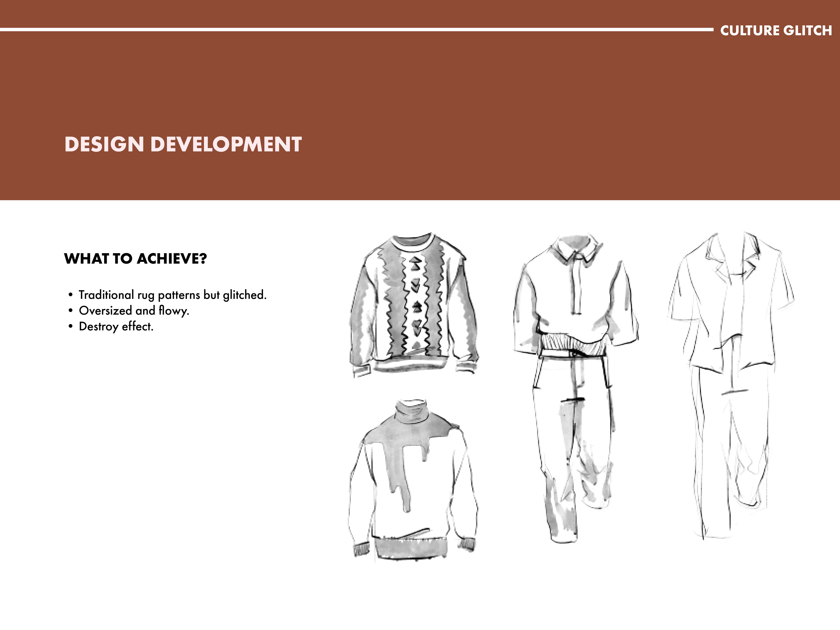Click the 'Oversized and flowy' bullet
This screenshot has width=840, height=630.
(134, 311)
